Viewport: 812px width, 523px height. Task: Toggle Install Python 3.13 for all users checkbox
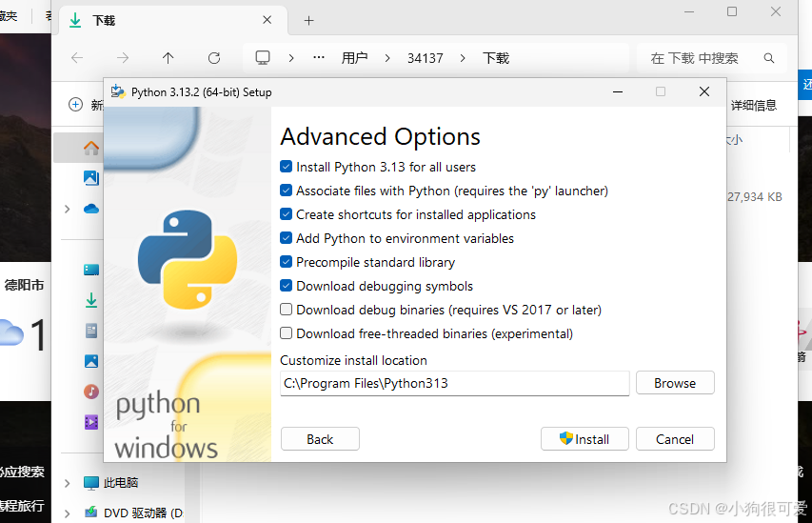(286, 167)
